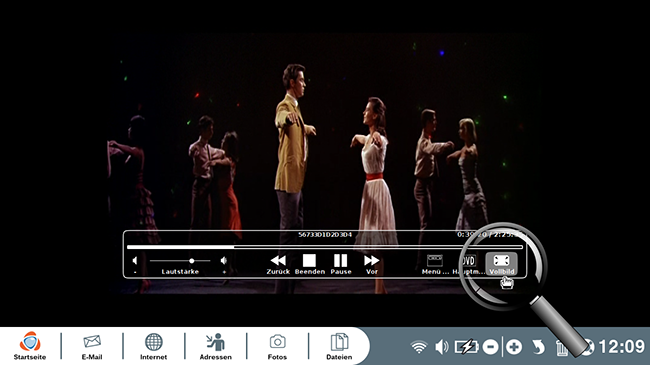
Task: Go to Startseite in the taskbar
Action: (x=30, y=346)
